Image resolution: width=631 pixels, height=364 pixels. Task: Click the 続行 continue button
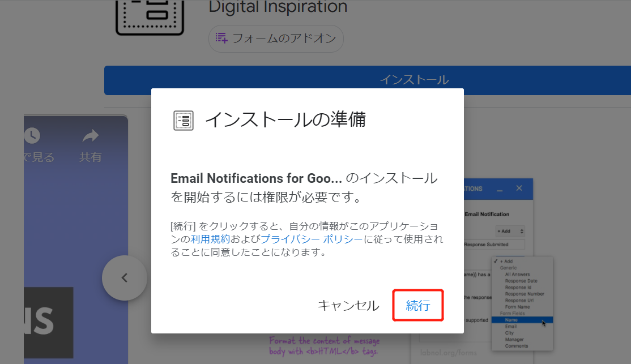(x=417, y=305)
